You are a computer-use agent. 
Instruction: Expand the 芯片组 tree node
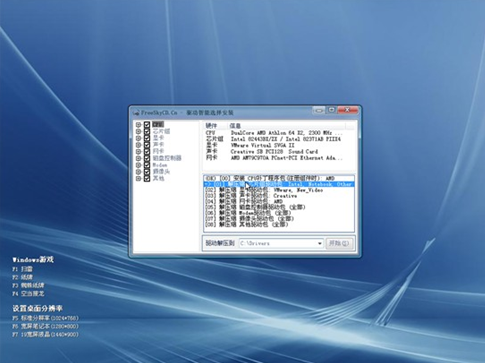[139, 131]
